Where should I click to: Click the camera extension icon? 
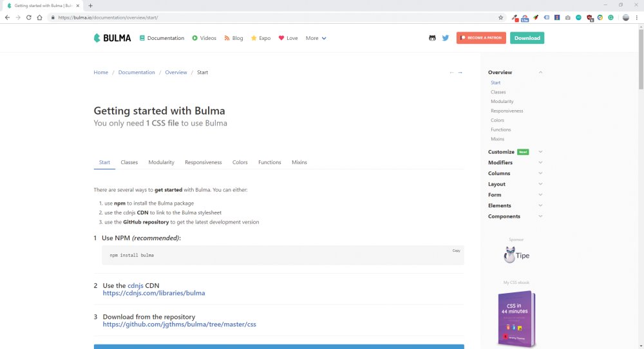pyautogui.click(x=567, y=17)
